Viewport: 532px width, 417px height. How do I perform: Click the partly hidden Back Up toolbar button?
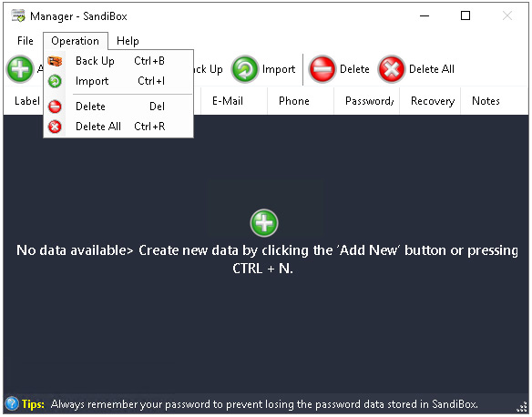[209, 69]
